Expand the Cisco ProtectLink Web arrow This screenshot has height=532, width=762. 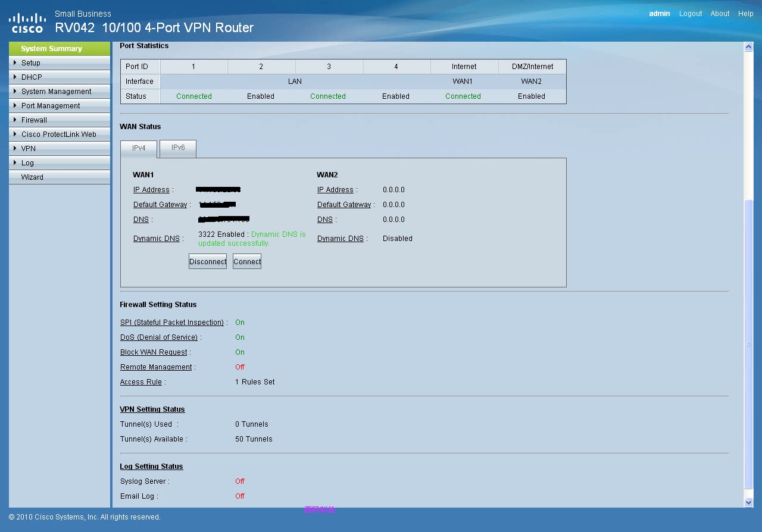pos(15,134)
